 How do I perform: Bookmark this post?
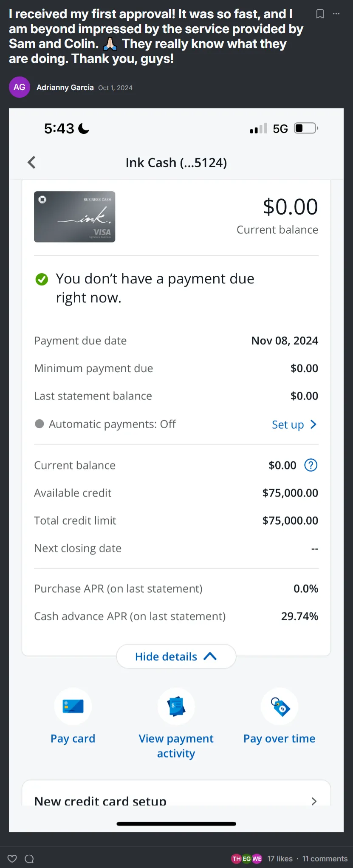[x=320, y=14]
